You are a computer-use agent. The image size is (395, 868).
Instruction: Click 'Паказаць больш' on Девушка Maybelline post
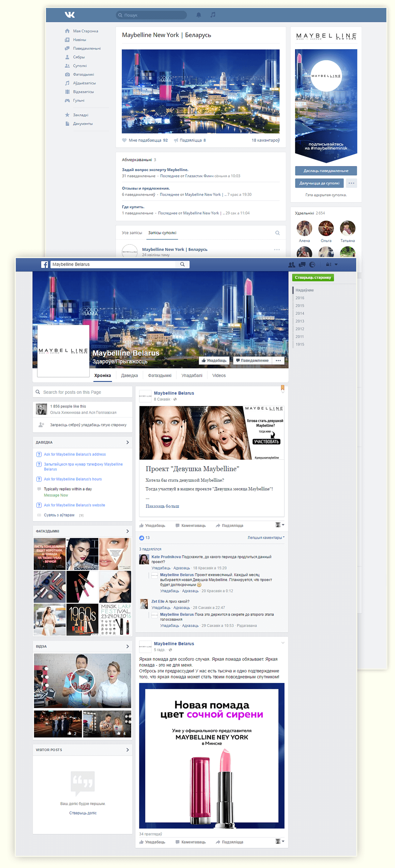coord(162,506)
